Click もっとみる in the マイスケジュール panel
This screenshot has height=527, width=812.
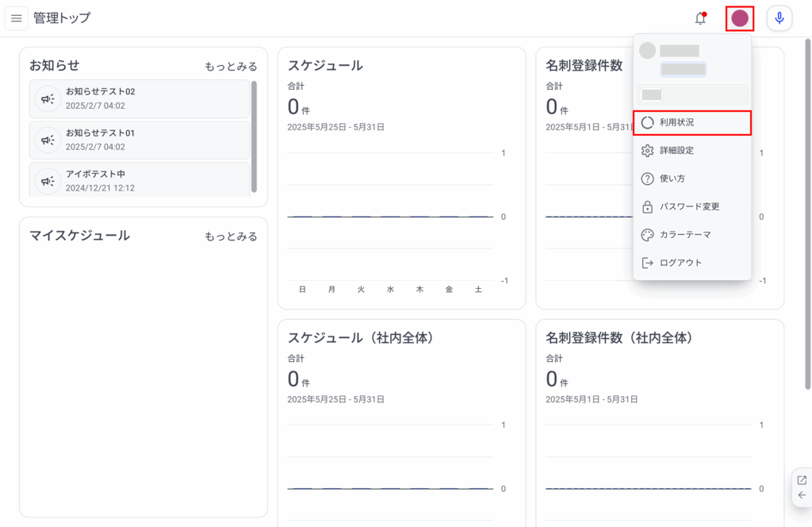(231, 237)
